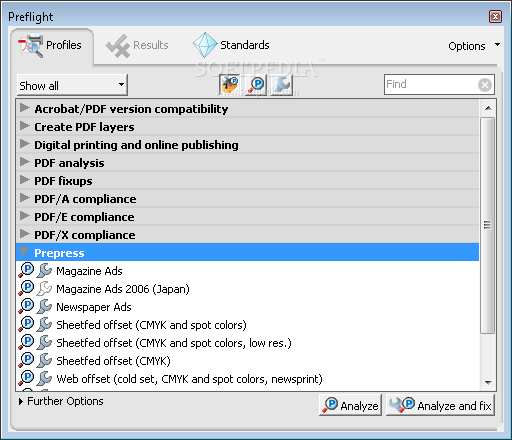The height and width of the screenshot is (440, 512).
Task: Select the profiles toolbar icon with toolbox
Action: pos(230,85)
